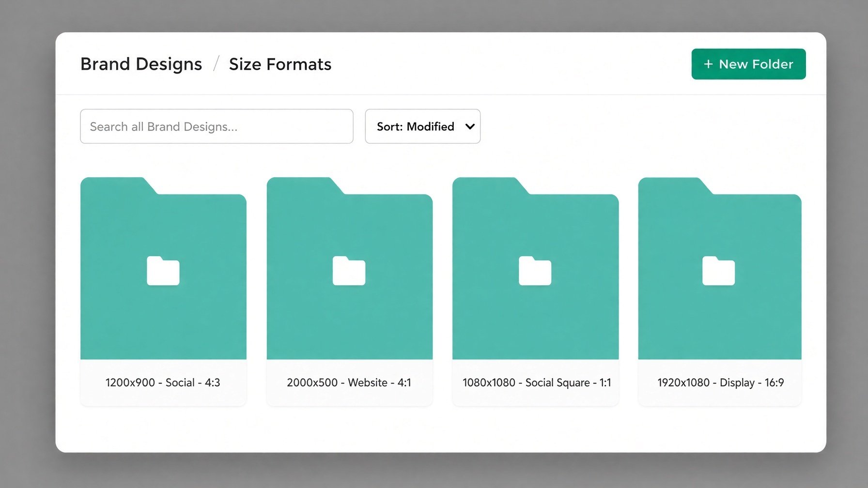This screenshot has height=488, width=868.
Task: Select the Size Formats breadcrumb
Action: (280, 64)
